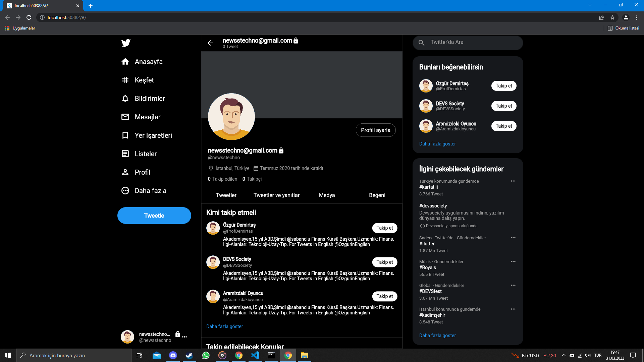
Task: Go back with the header arrow
Action: (x=210, y=43)
